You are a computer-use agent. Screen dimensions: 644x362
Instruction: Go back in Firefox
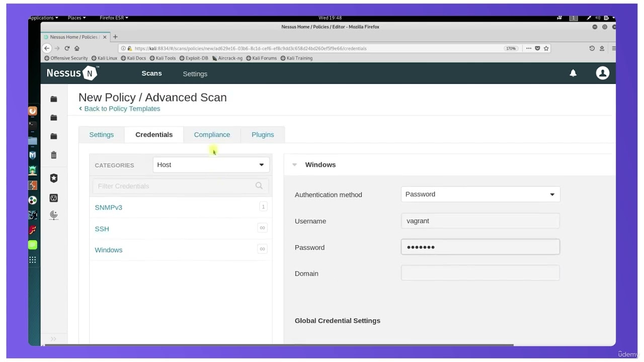[47, 48]
